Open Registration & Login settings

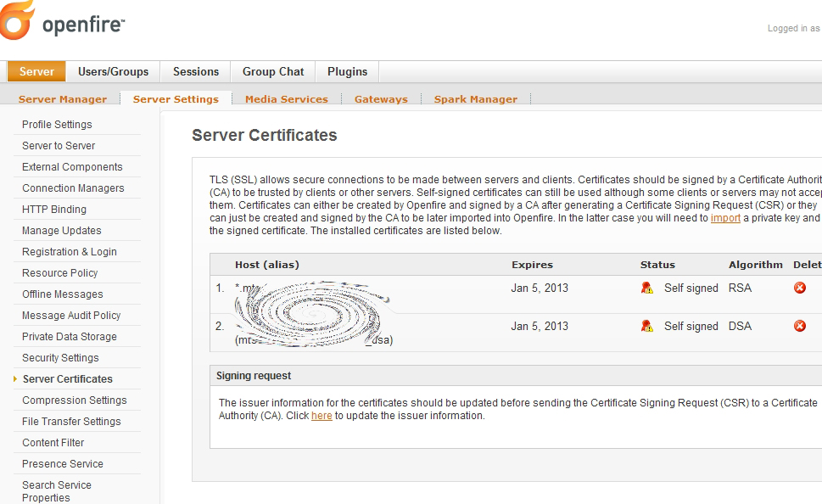pyautogui.click(x=70, y=252)
